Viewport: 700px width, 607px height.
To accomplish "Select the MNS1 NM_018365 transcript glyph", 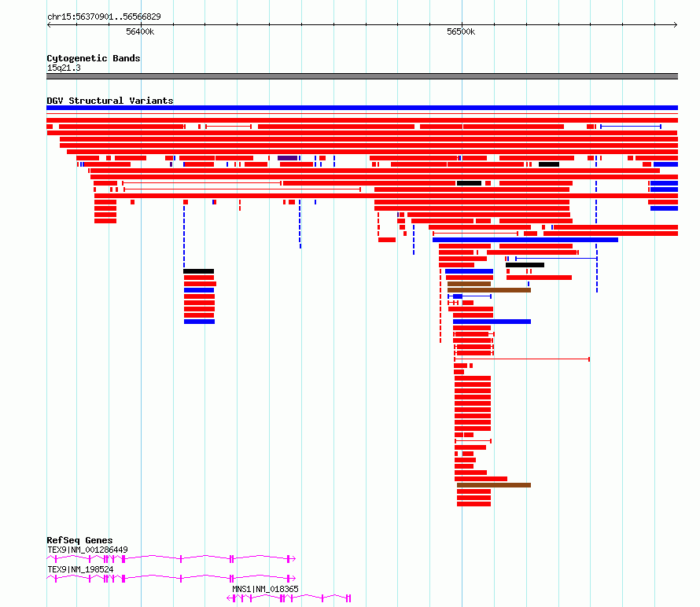I will point(289,598).
